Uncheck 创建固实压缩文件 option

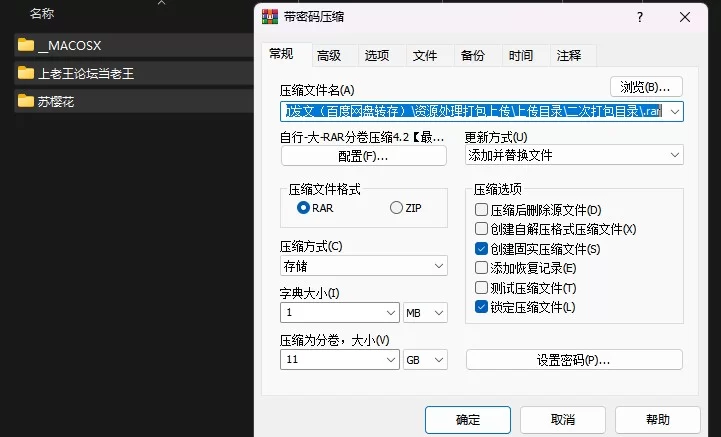[x=482, y=249]
